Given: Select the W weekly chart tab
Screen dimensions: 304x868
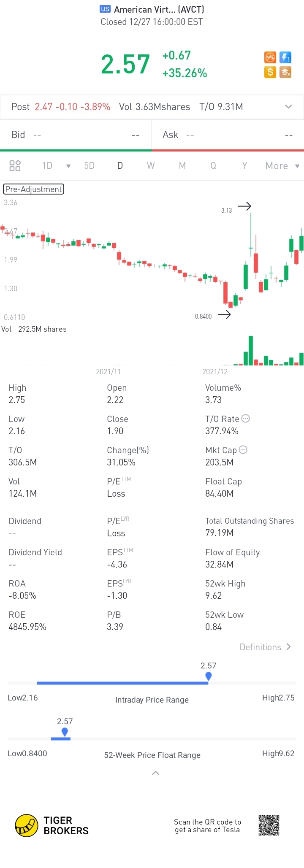Looking at the screenshot, I should 151,165.
